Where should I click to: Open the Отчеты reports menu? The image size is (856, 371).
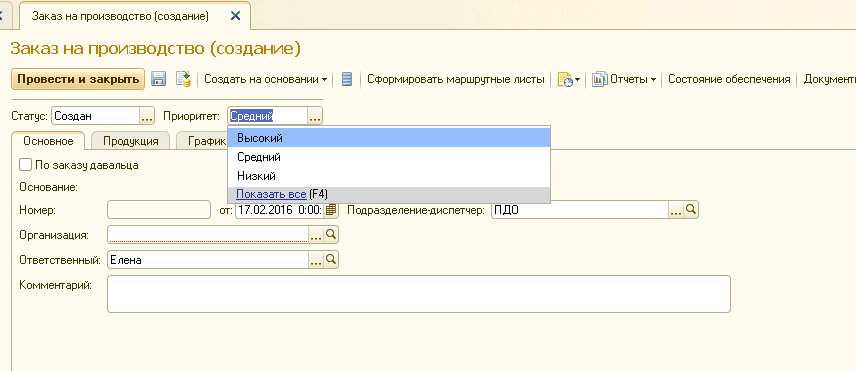click(624, 80)
